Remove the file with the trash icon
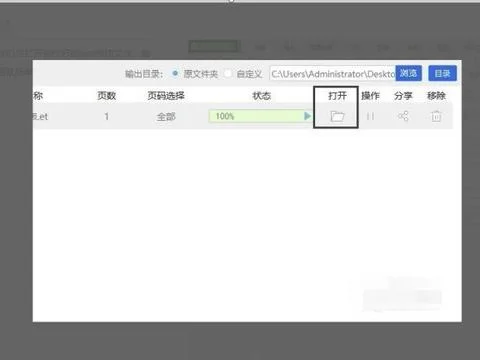Screen dimensions: 480x360 pyautogui.click(x=436, y=116)
